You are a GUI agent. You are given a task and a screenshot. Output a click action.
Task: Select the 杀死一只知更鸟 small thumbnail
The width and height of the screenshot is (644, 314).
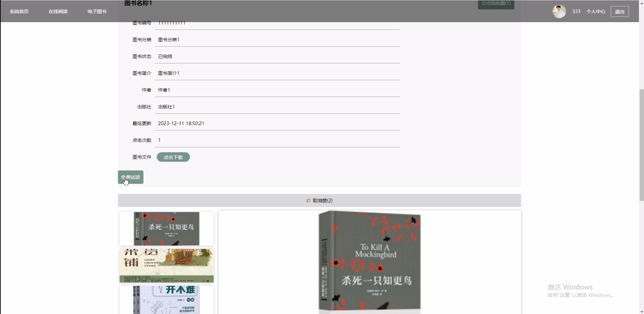point(167,228)
